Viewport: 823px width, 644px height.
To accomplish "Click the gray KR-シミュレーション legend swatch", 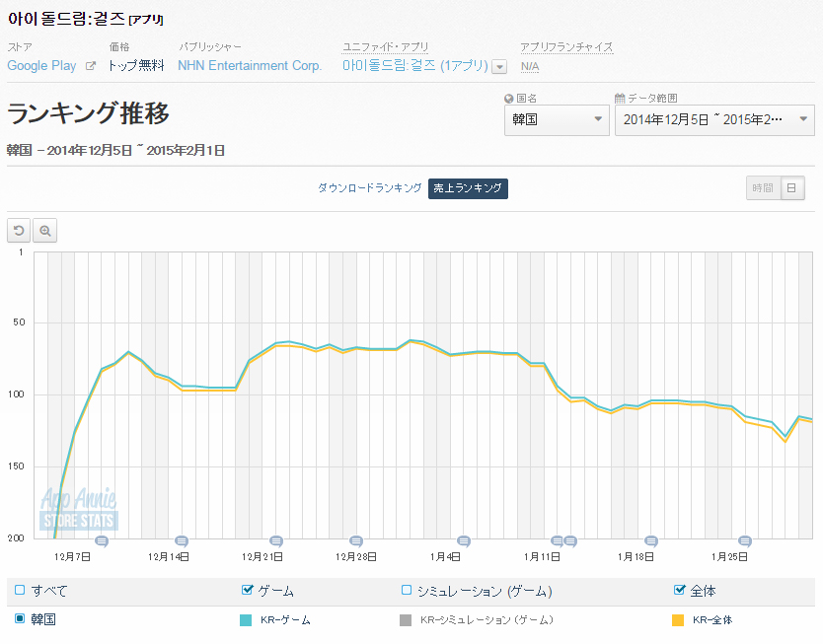I will pyautogui.click(x=406, y=620).
